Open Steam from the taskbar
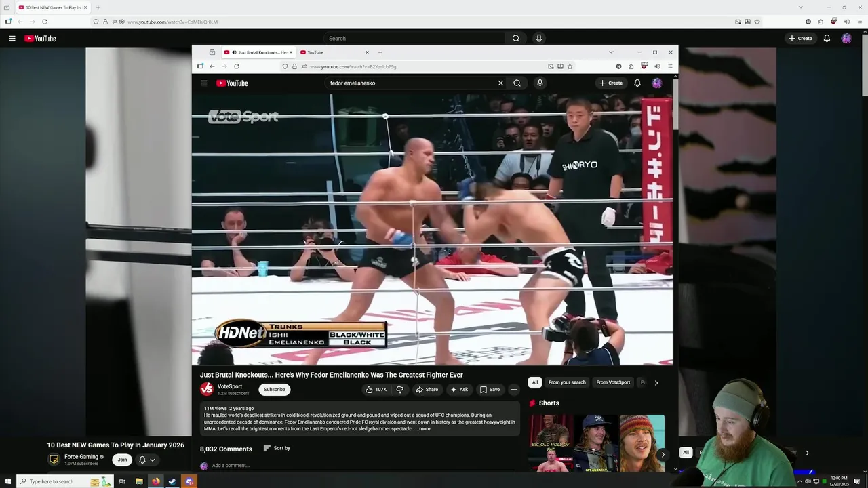 [x=172, y=481]
